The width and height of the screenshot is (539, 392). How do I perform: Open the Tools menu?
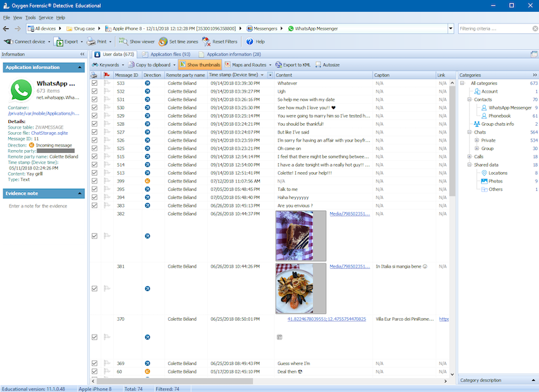tap(30, 17)
